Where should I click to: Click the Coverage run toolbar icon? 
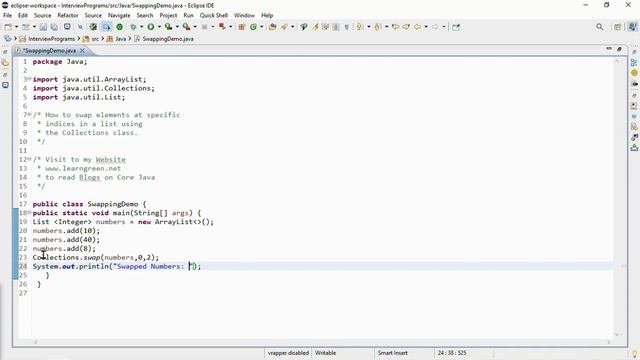coord(168,27)
